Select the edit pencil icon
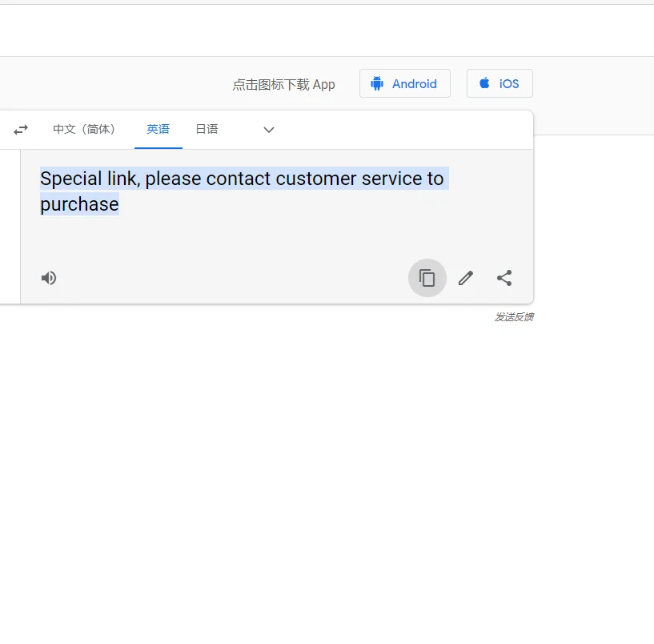 click(465, 278)
